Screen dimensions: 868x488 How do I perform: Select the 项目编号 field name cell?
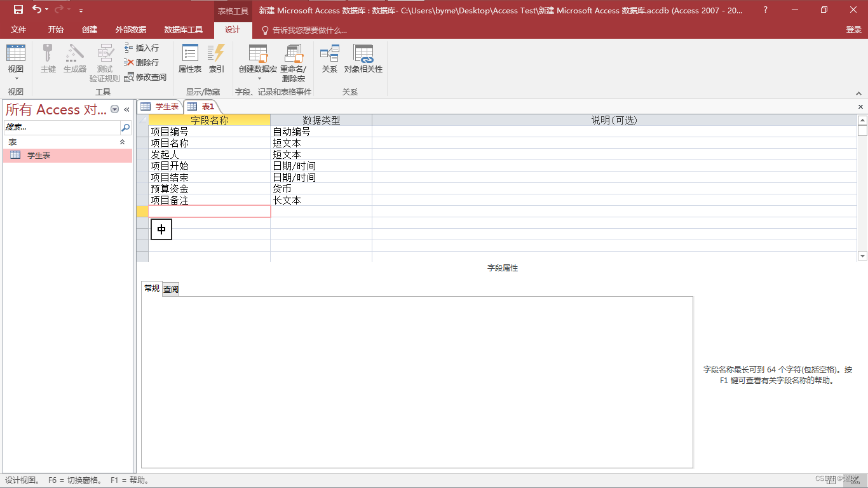tap(210, 132)
